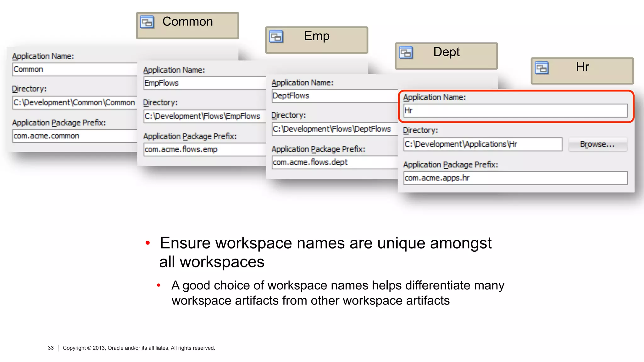Click 'Application Package Prefix:' label in DeptFlows panel

pos(318,149)
